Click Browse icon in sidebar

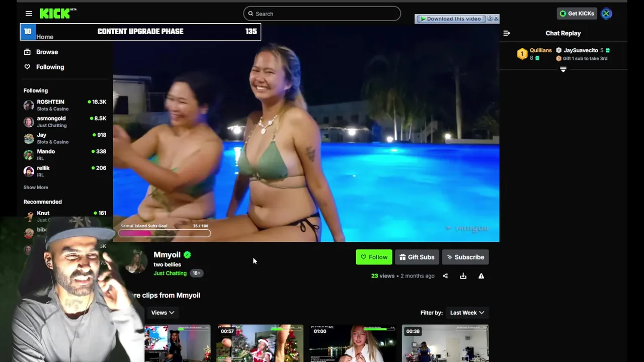pos(27,52)
